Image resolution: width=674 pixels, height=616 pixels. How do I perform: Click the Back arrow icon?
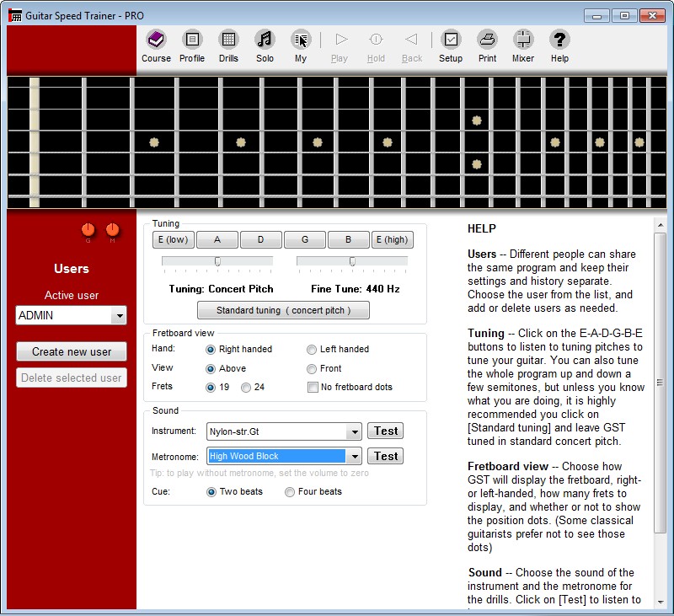click(x=411, y=40)
